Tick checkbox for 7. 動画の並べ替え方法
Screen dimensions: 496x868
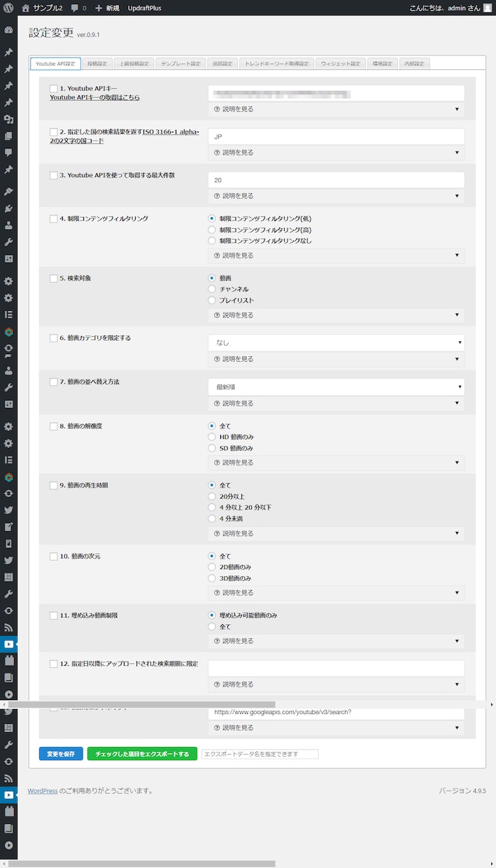tap(54, 382)
